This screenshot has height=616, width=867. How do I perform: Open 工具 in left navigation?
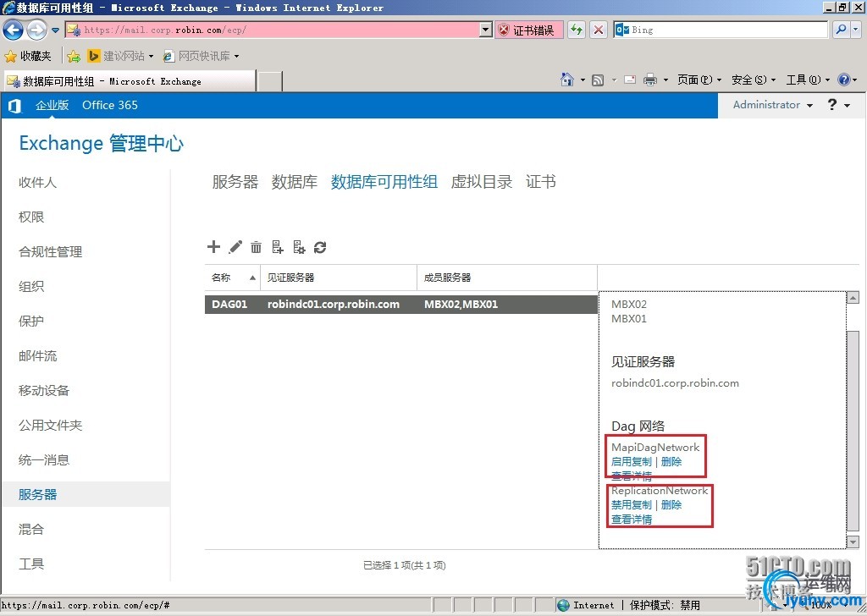[x=31, y=564]
